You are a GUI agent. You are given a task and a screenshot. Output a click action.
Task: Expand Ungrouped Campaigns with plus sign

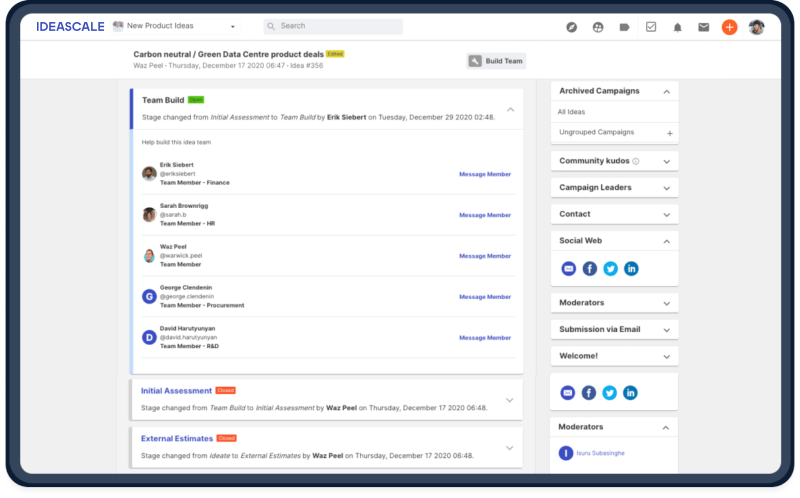pyautogui.click(x=669, y=133)
